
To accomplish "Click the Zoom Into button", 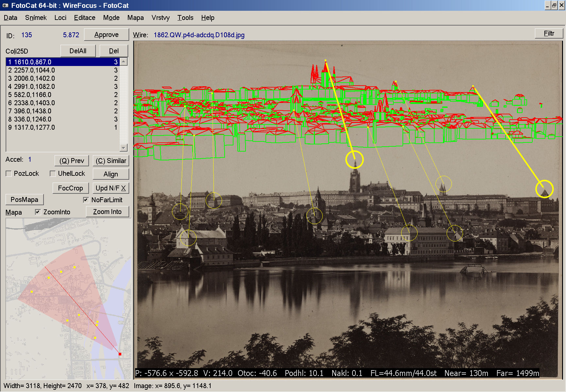I will (107, 212).
